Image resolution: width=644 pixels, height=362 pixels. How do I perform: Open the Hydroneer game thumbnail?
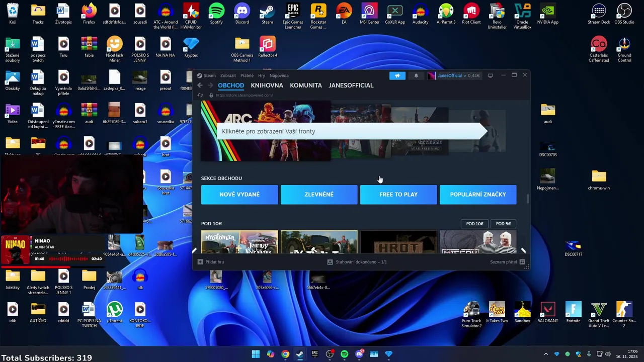pyautogui.click(x=239, y=242)
